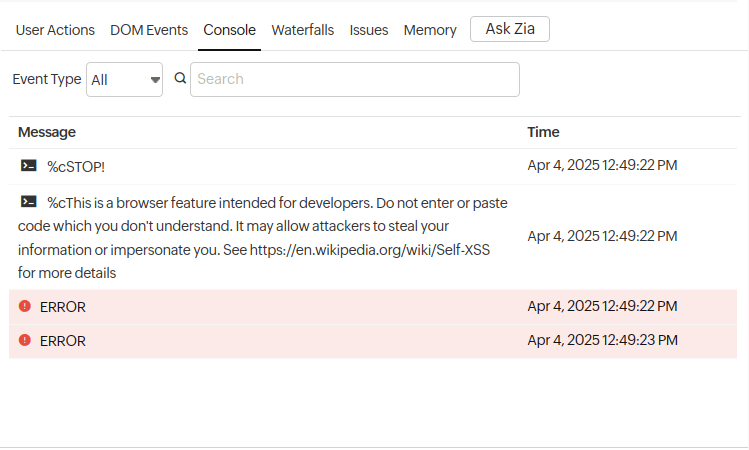Select the first ERROR log entry text

tap(63, 306)
